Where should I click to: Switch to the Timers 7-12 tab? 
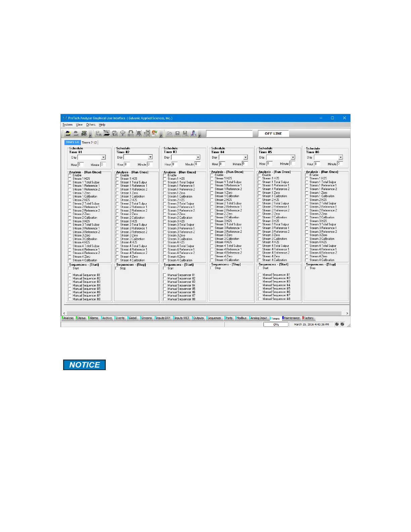[x=89, y=142]
